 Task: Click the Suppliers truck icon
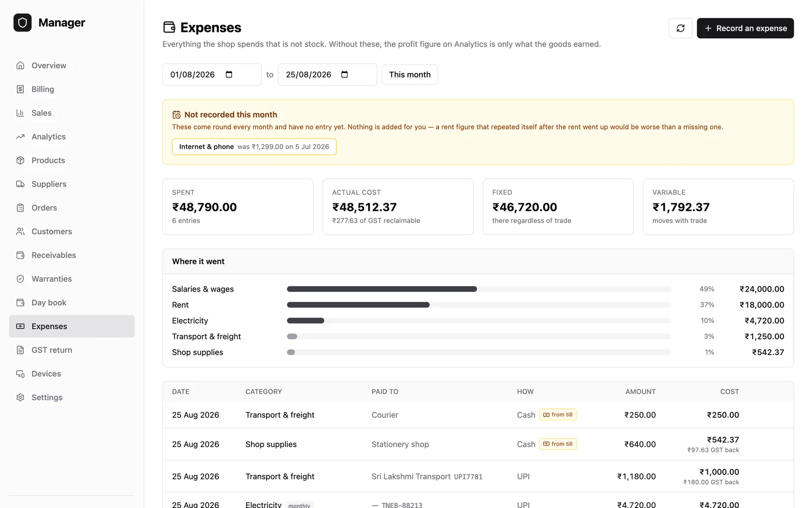pyautogui.click(x=20, y=184)
